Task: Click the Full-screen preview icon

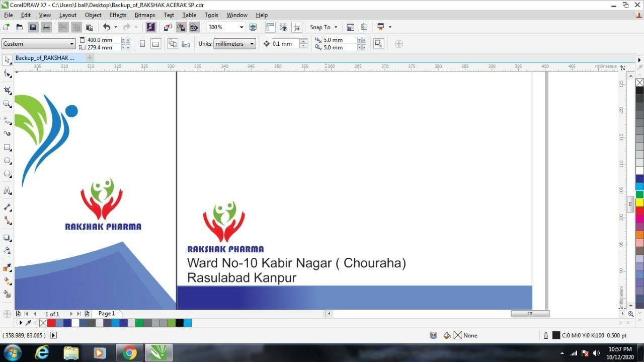Action: point(253,27)
